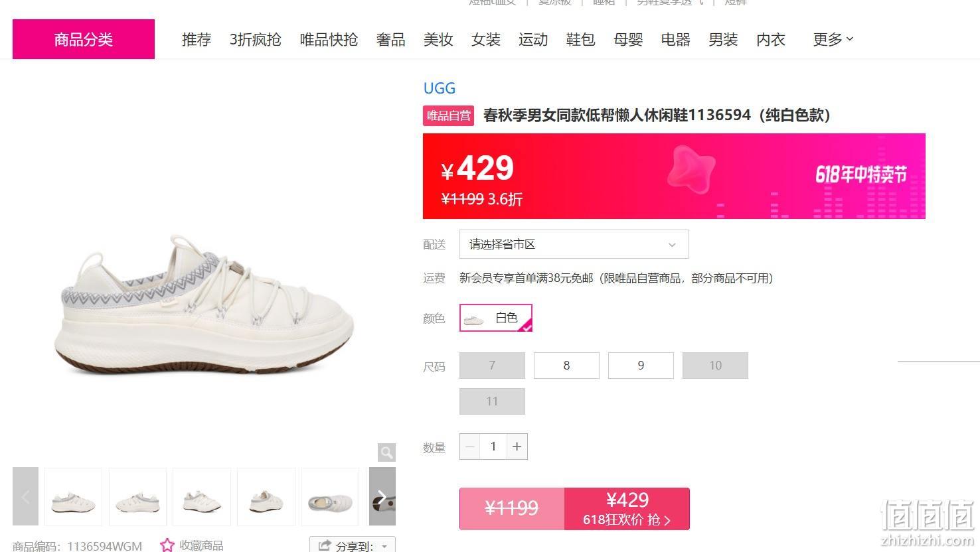Viewport: 980px width, 552px height.
Task: Choose the 白色 color option
Action: (496, 318)
